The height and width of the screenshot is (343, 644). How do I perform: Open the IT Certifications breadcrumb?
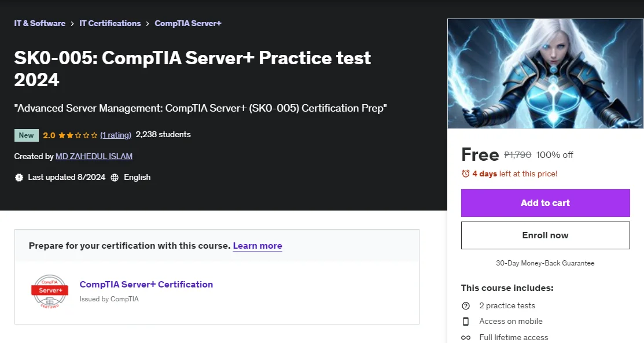tap(110, 23)
